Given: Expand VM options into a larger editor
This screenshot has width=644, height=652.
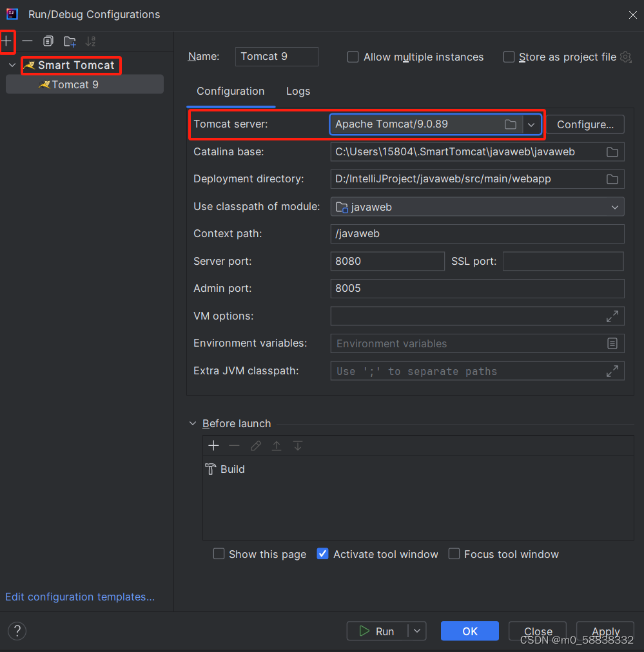Looking at the screenshot, I should click(x=612, y=316).
